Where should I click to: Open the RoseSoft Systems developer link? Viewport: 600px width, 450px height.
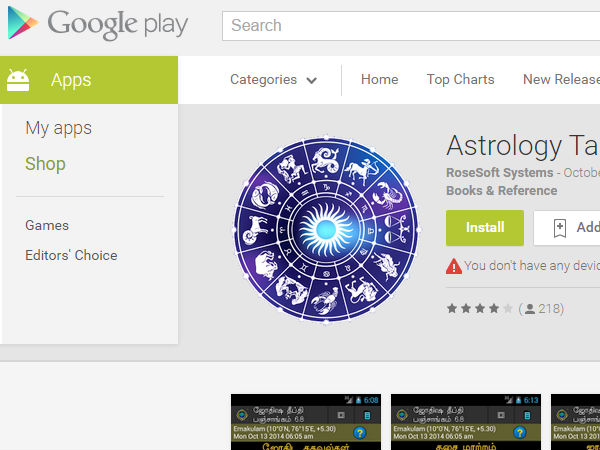(500, 173)
